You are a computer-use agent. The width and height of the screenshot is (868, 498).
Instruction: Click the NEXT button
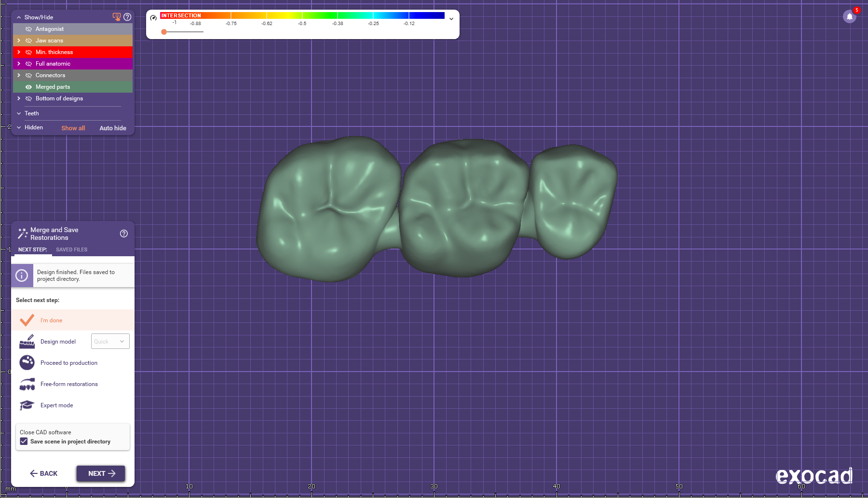pos(101,473)
